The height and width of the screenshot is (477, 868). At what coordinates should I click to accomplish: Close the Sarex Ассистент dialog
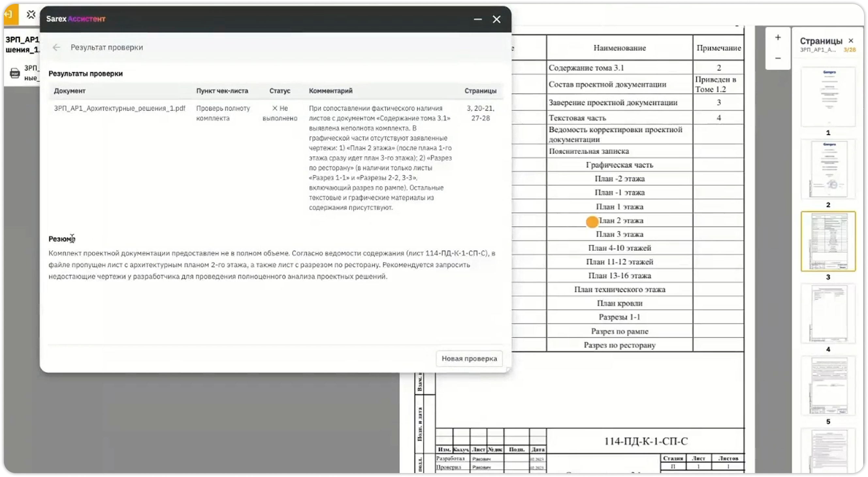coord(496,19)
